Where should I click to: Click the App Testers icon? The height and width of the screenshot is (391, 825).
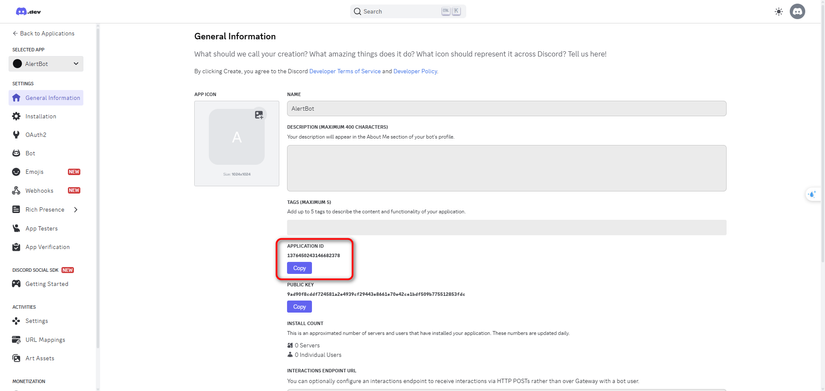click(16, 228)
